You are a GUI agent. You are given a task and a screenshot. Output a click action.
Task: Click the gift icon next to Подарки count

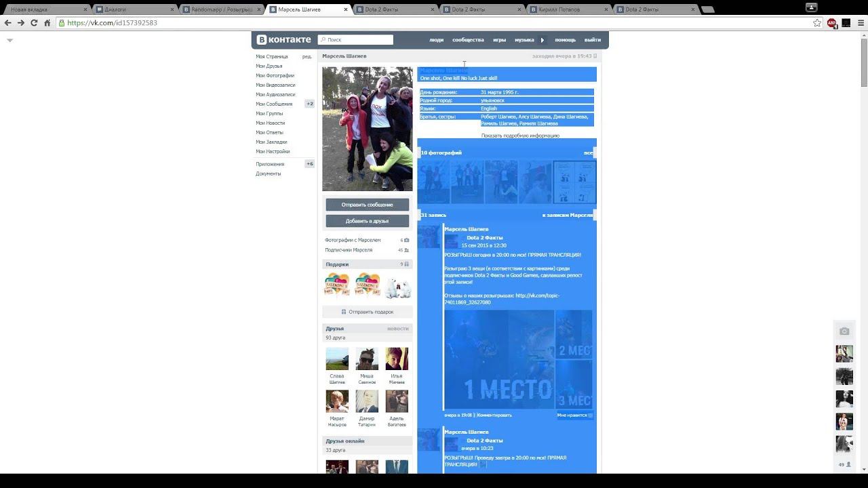[407, 264]
